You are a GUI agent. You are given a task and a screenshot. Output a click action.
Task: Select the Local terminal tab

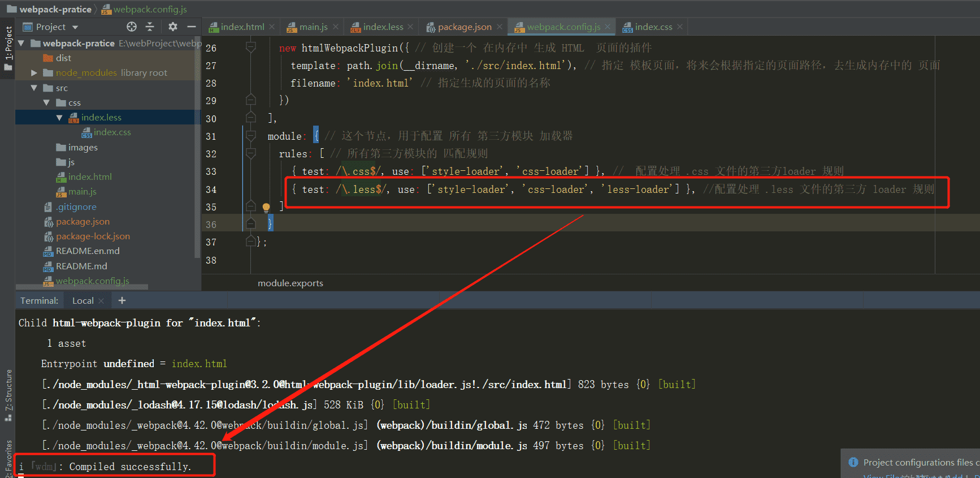(83, 300)
